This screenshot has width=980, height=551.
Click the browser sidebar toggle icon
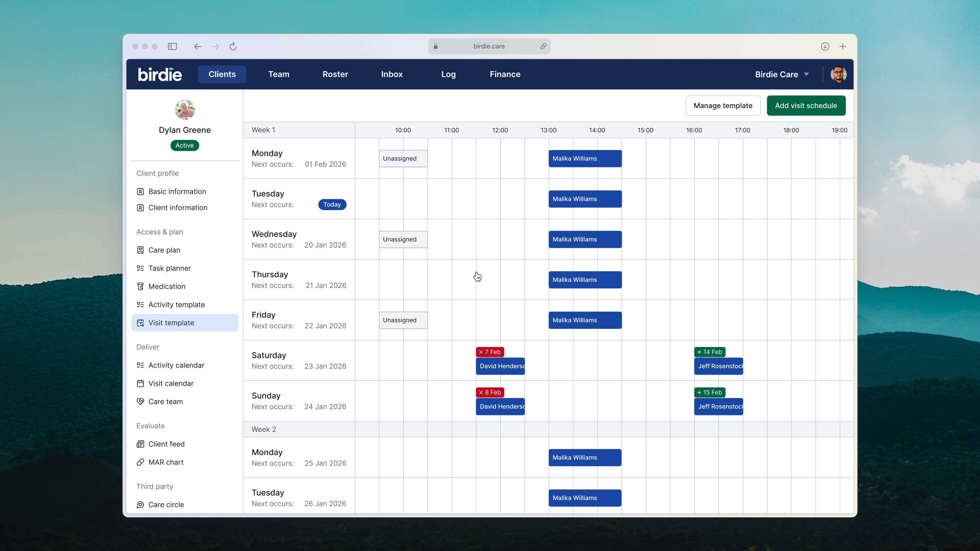pos(172,46)
